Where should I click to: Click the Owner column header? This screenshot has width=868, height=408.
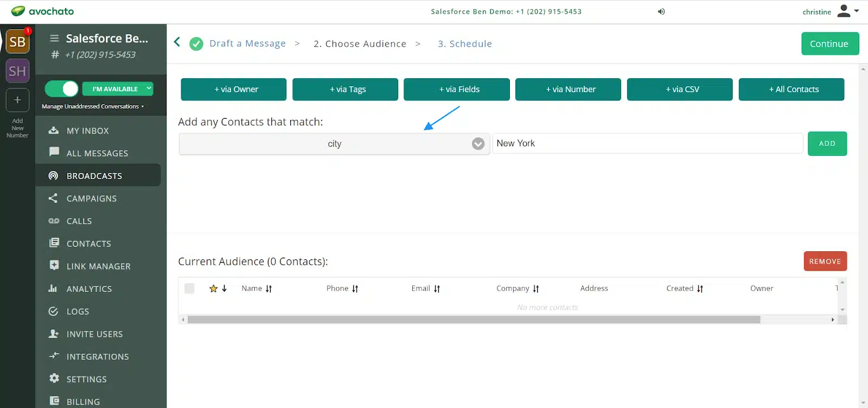(x=762, y=289)
